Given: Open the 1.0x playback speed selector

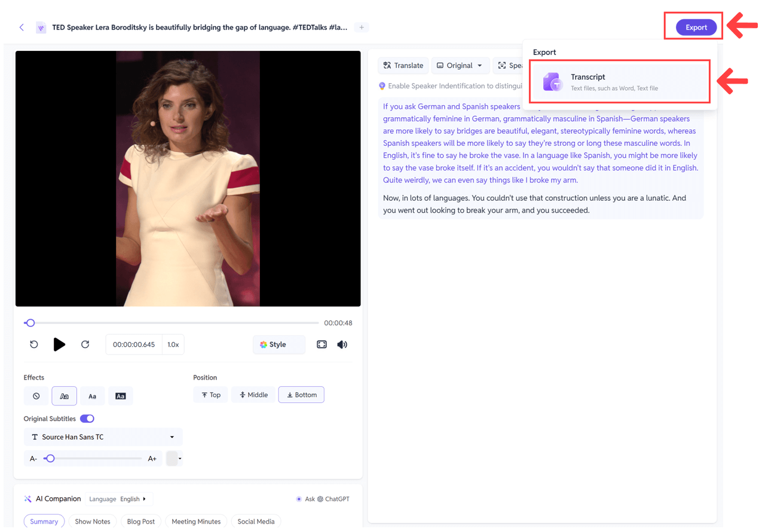Looking at the screenshot, I should coord(173,344).
